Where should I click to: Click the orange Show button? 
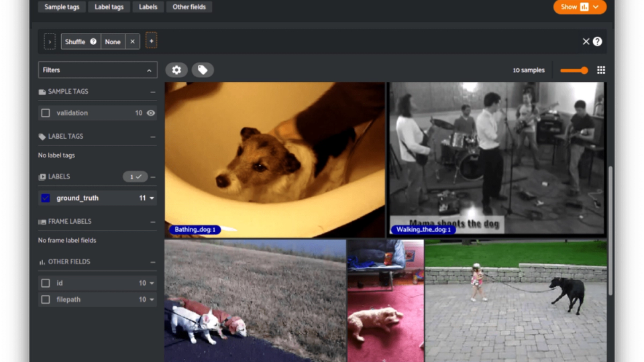(580, 7)
